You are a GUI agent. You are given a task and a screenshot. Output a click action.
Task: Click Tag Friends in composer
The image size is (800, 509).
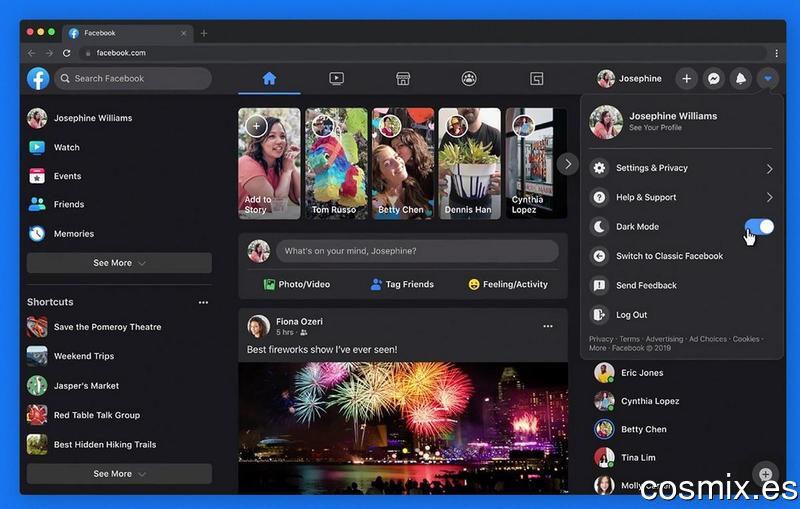(403, 285)
